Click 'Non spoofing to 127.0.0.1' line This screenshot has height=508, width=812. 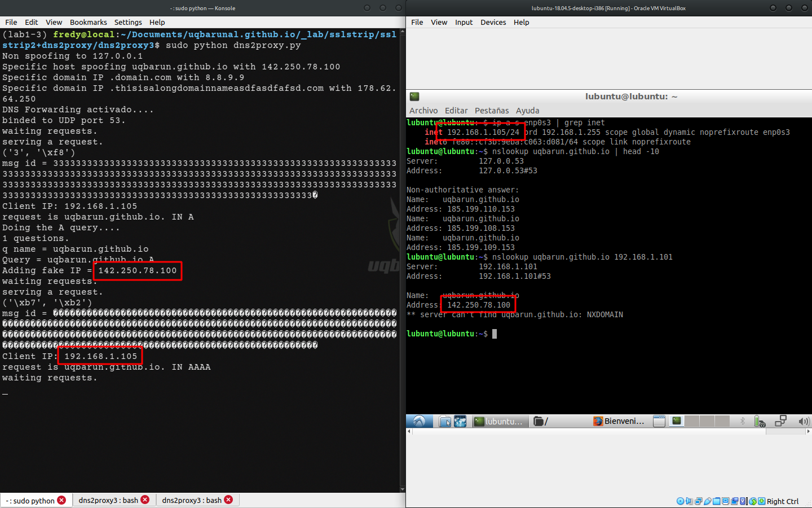tap(72, 56)
